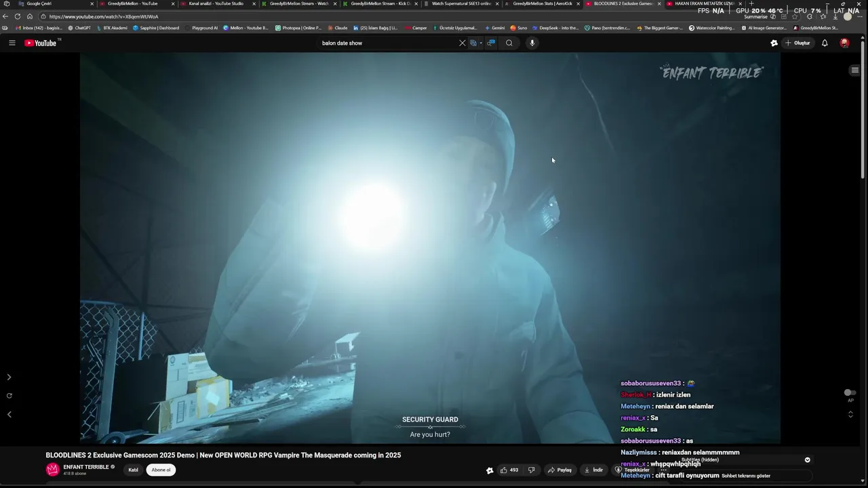Viewport: 868px width, 488px height.
Task: Subscribe using the Abone ol button
Action: pos(161,470)
